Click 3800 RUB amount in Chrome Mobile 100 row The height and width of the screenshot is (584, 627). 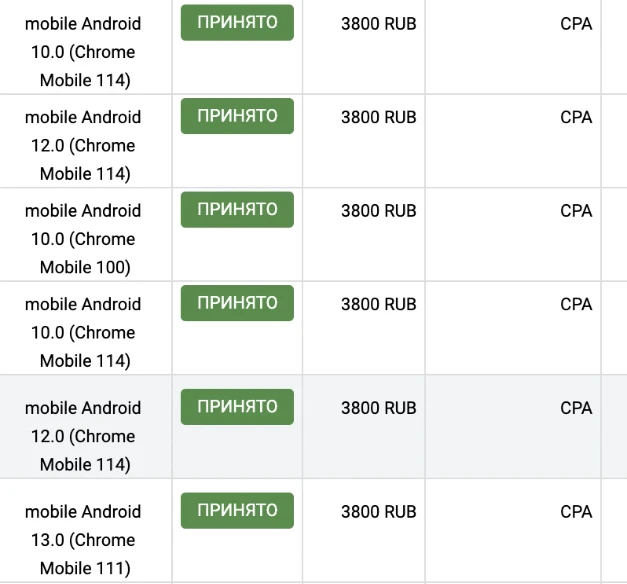(x=379, y=210)
